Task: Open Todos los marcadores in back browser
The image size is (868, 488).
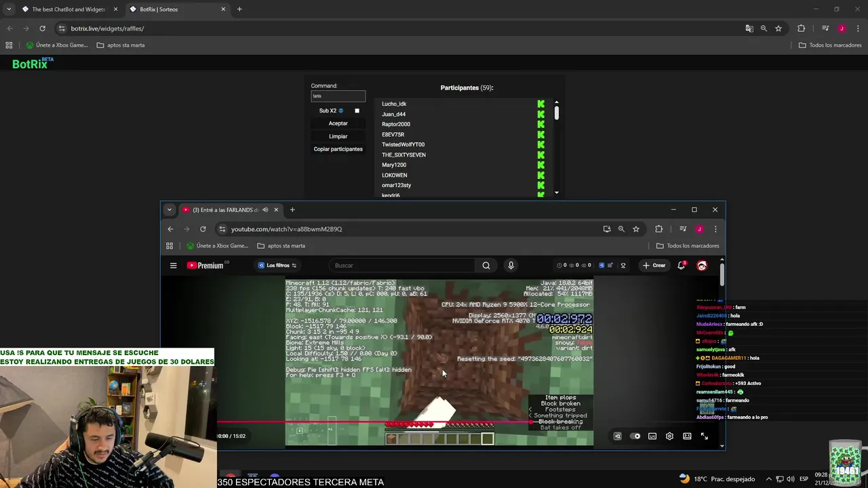Action: point(829,45)
